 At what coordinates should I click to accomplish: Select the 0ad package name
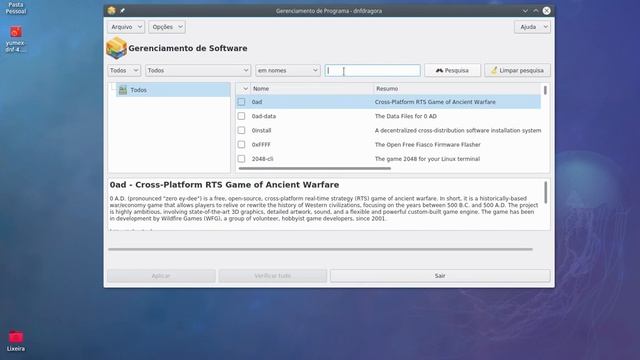pyautogui.click(x=257, y=102)
